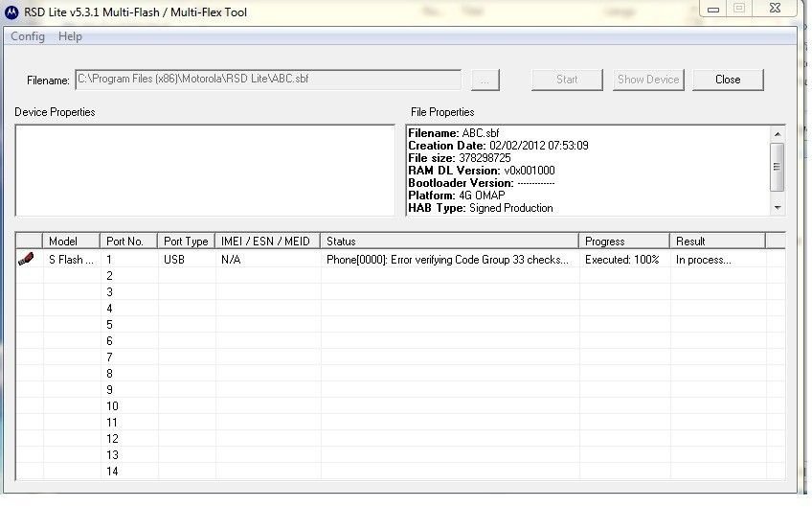The width and height of the screenshot is (812, 507).
Task: Click inside the Device Properties box
Action: (205, 170)
